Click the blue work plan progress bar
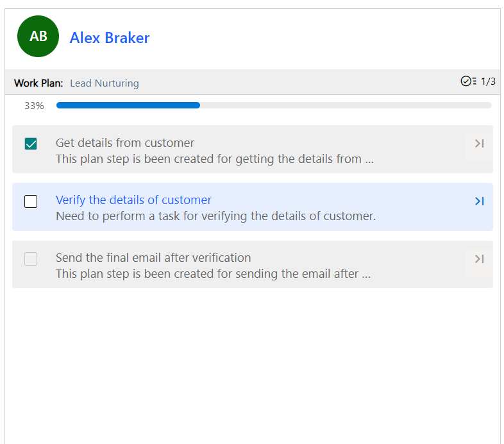This screenshot has width=504, height=444. click(128, 105)
